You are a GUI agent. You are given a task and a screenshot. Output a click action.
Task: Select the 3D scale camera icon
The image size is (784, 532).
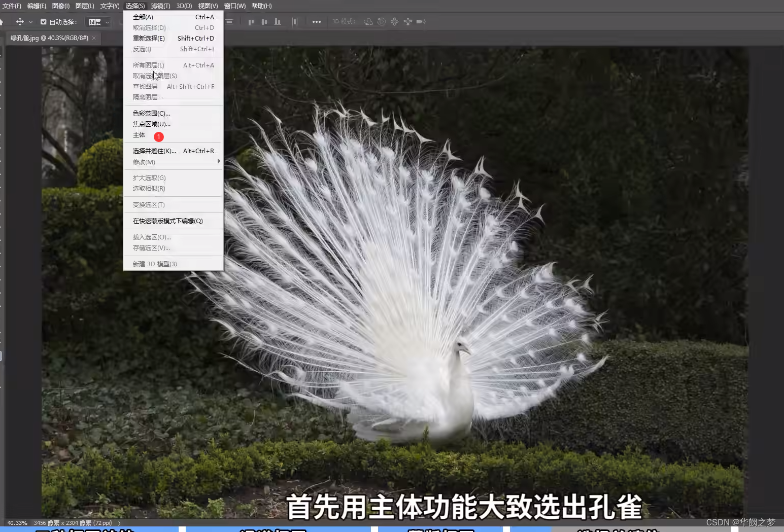(x=421, y=22)
